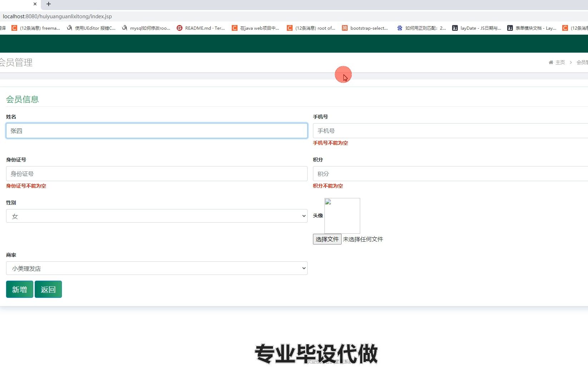
Task: Focus the 积分 input field
Action: [450, 174]
